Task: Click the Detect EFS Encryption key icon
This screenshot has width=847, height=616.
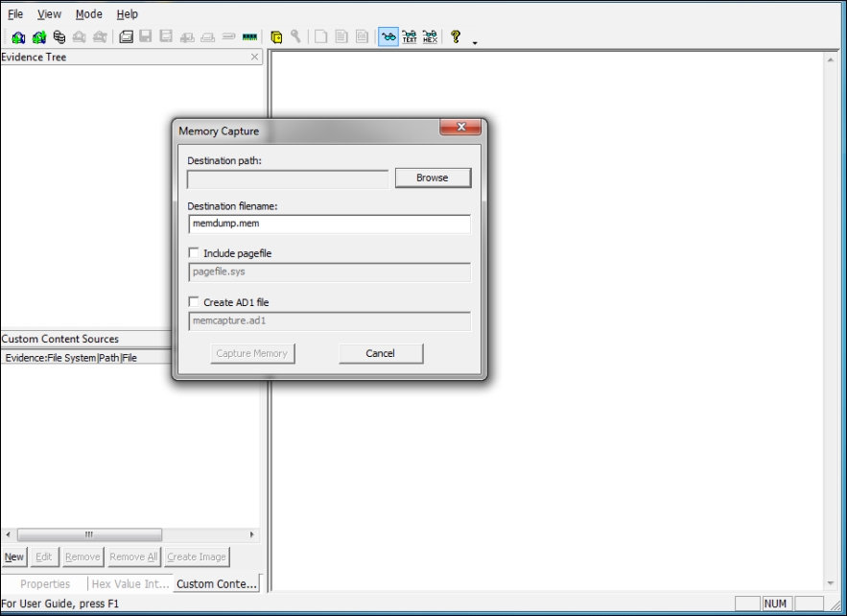Action: click(x=295, y=36)
